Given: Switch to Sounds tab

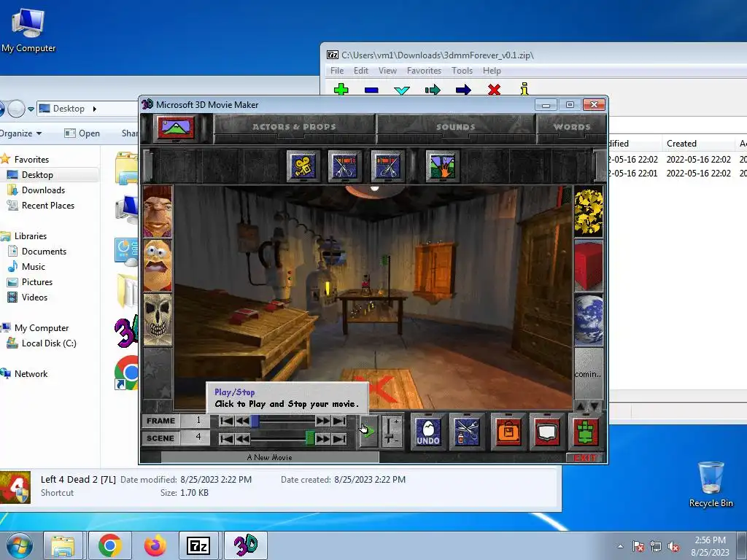Looking at the screenshot, I should 455,127.
